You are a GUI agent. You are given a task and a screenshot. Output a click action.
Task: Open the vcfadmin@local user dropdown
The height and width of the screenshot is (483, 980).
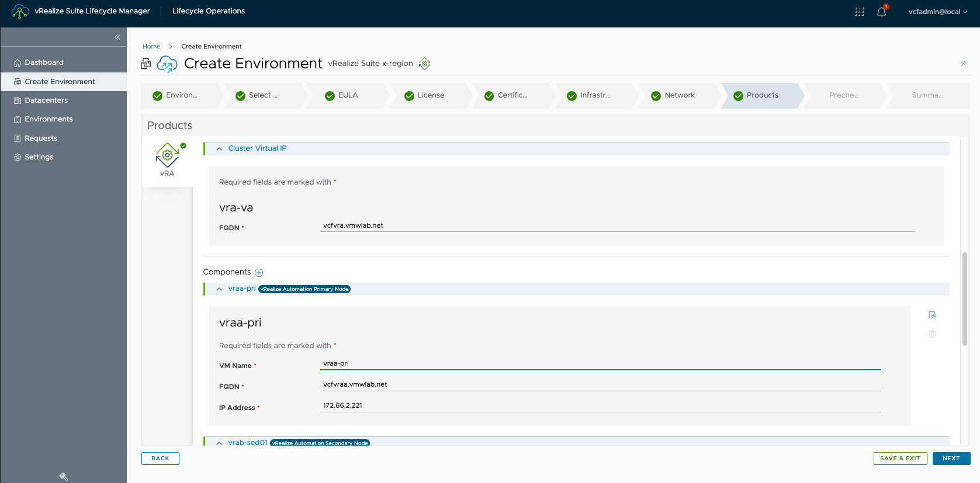coord(938,12)
